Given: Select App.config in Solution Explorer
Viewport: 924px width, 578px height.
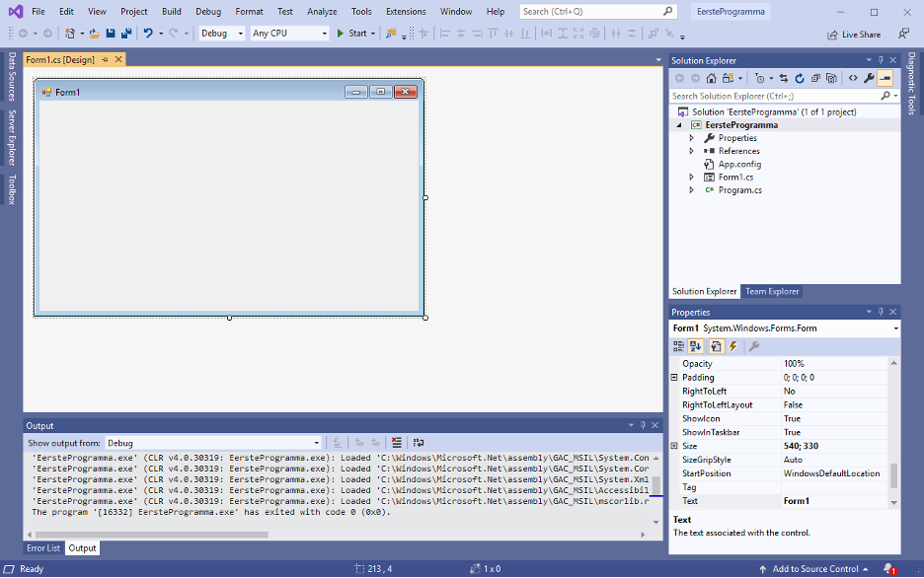Looking at the screenshot, I should click(x=739, y=164).
